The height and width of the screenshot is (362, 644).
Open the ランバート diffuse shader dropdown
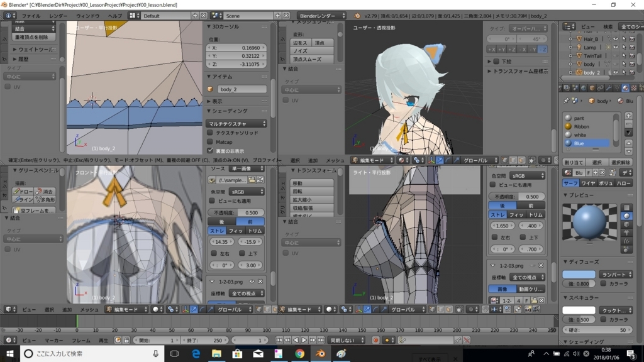(616, 274)
